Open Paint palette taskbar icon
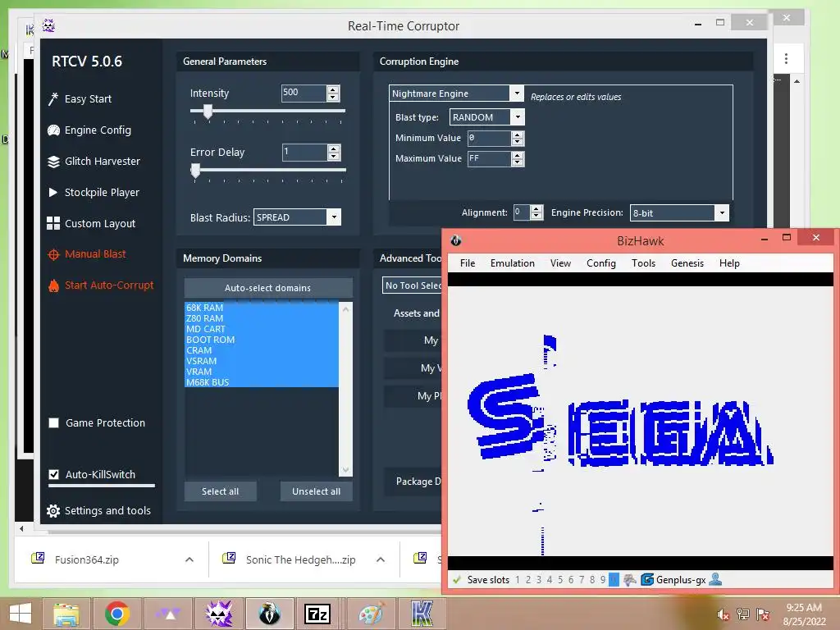This screenshot has width=840, height=630. coord(372,614)
